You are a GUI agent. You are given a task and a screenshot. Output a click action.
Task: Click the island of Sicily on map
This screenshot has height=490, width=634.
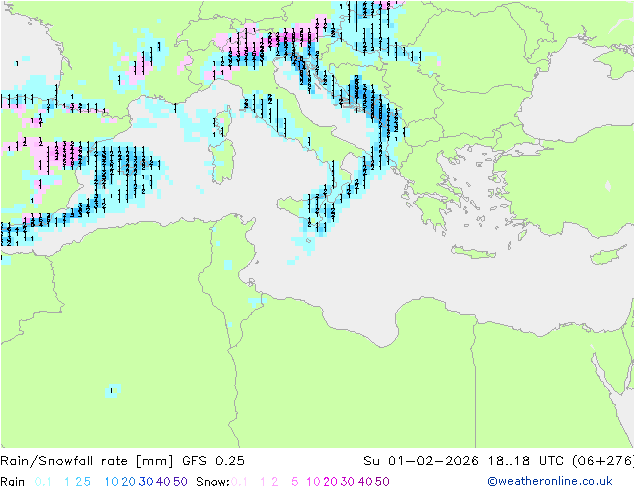pos(304,209)
